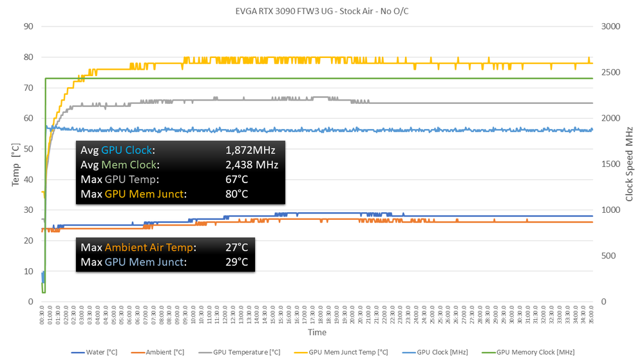The image size is (644, 363).
Task: Click the 3000 label on the right axis
Action: tap(609, 26)
